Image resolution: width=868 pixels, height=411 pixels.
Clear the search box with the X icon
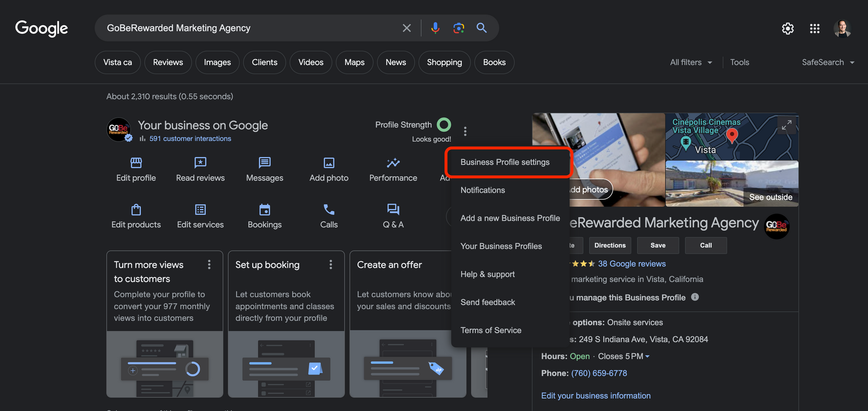406,28
